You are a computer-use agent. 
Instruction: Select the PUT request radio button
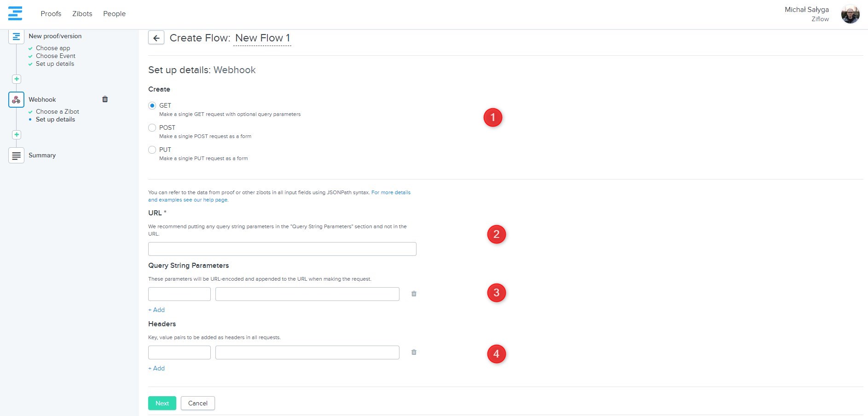152,150
